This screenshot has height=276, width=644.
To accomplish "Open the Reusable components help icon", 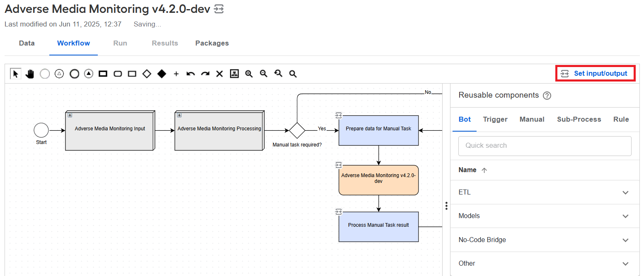I will [547, 96].
